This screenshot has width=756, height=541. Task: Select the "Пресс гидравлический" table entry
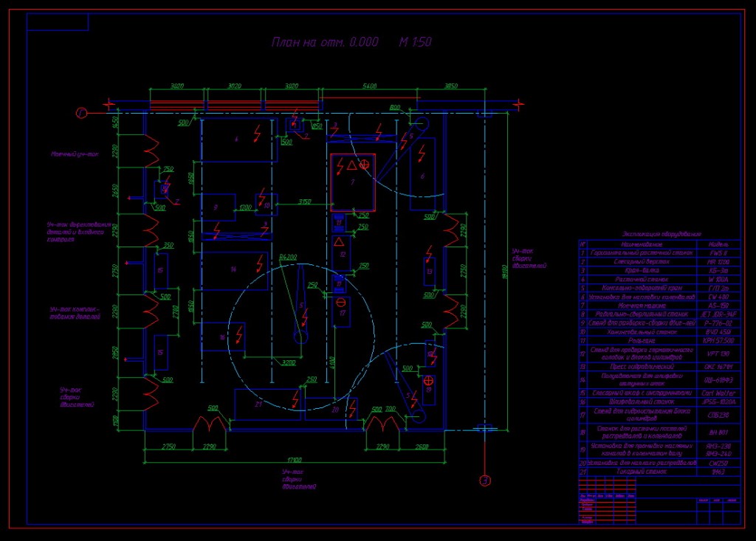click(642, 367)
